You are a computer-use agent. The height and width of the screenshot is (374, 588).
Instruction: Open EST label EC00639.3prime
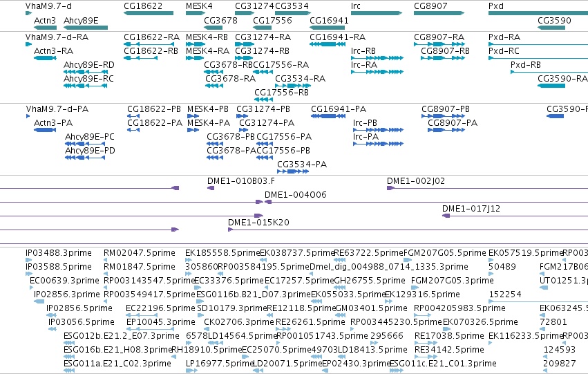64,281
